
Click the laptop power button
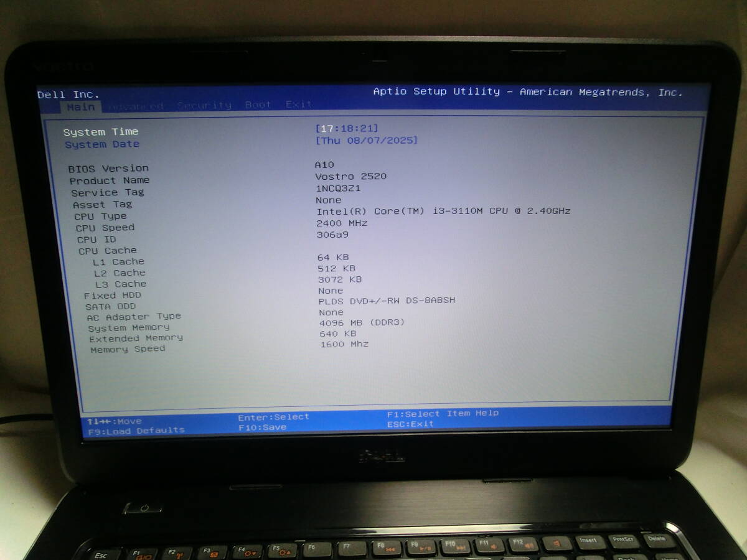click(x=144, y=508)
